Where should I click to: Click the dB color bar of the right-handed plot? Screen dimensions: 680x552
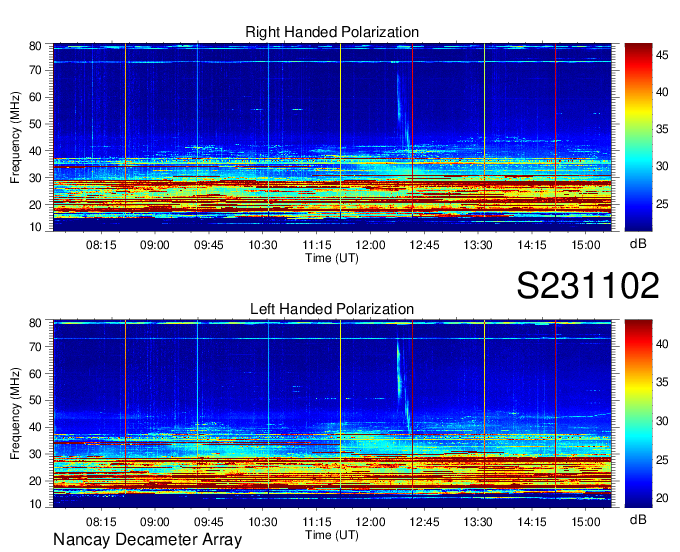(638, 137)
